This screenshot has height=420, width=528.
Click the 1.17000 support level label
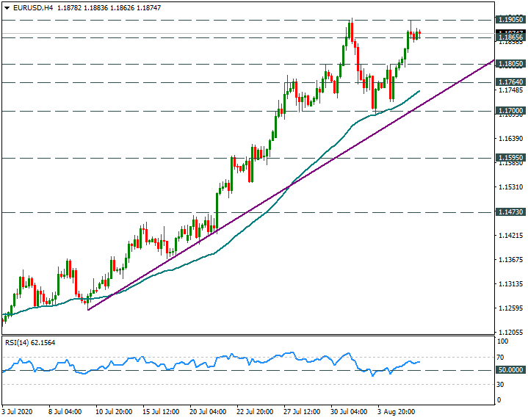click(x=510, y=111)
